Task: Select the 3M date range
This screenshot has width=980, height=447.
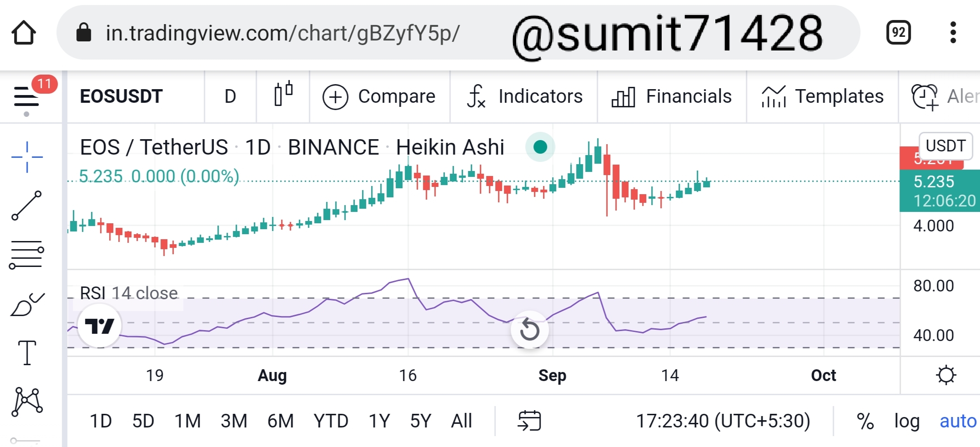Action: click(234, 421)
